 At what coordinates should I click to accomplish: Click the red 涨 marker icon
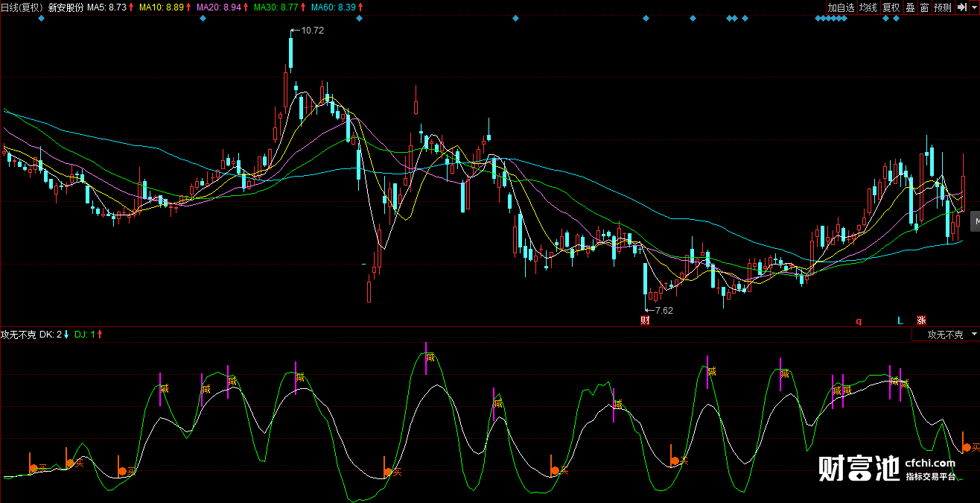click(x=921, y=321)
